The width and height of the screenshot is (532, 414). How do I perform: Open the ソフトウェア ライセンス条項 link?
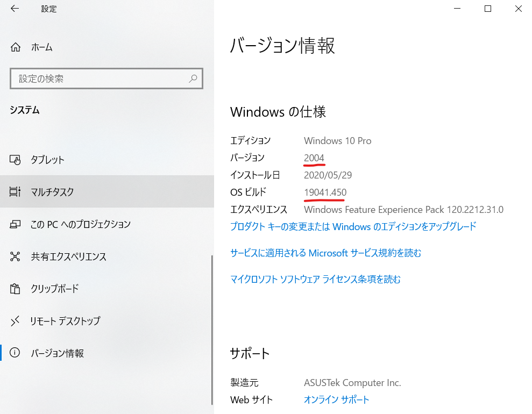316,279
